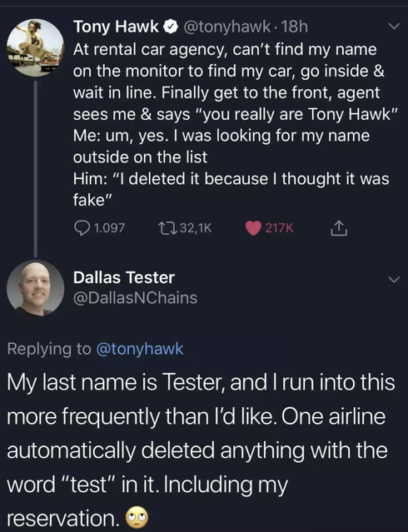Open the @tonyhawk link in Replying to
This screenshot has height=532, width=408.
(x=140, y=349)
